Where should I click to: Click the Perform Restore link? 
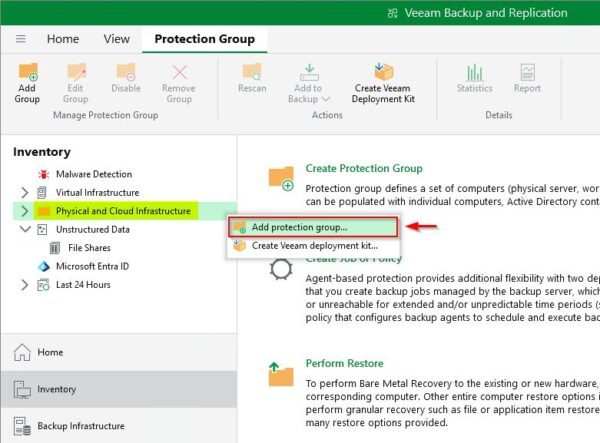[344, 363]
